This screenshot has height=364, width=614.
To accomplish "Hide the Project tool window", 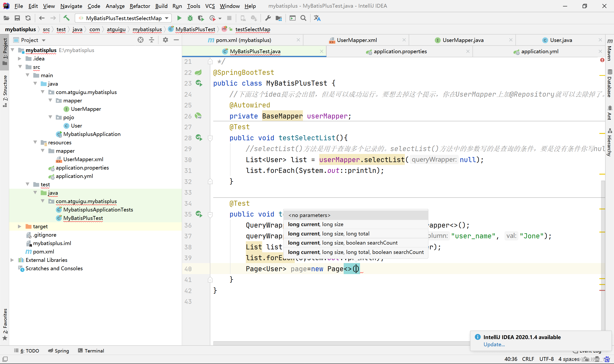I will (x=176, y=40).
